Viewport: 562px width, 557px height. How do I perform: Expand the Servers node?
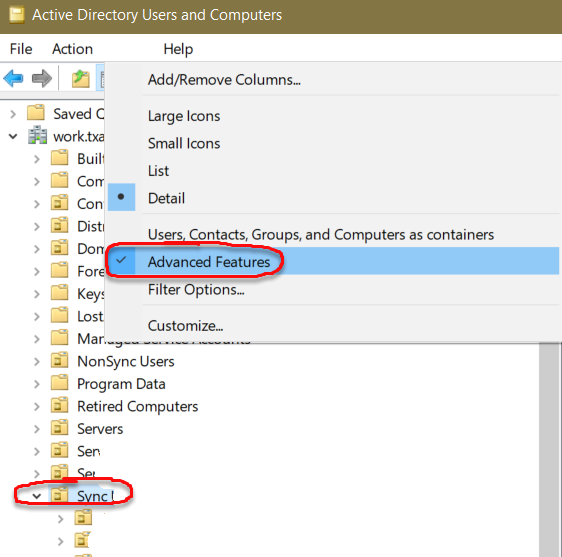(x=37, y=429)
